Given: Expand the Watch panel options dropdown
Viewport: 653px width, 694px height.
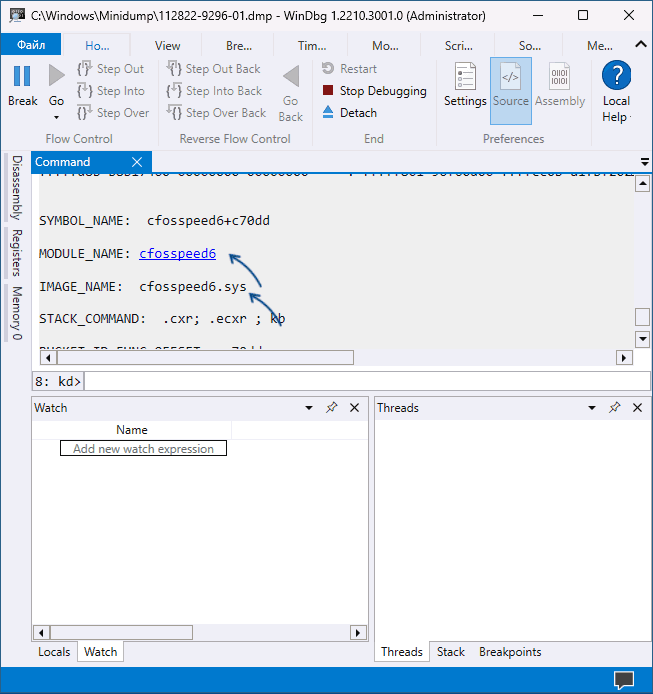Looking at the screenshot, I should [310, 408].
